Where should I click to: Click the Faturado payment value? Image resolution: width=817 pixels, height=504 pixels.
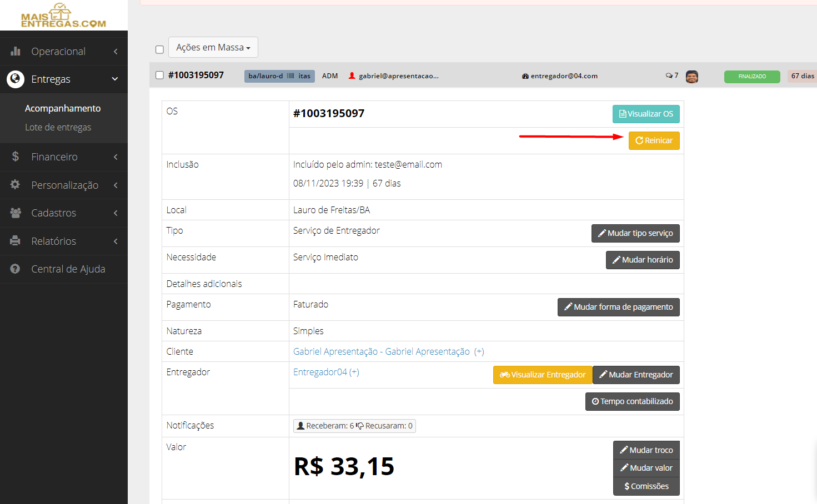[x=310, y=304]
